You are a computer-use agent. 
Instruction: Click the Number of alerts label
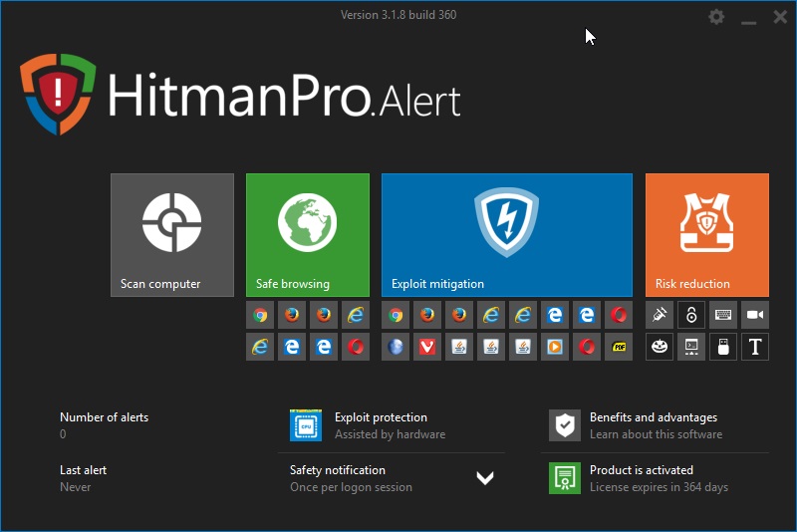[x=105, y=417]
